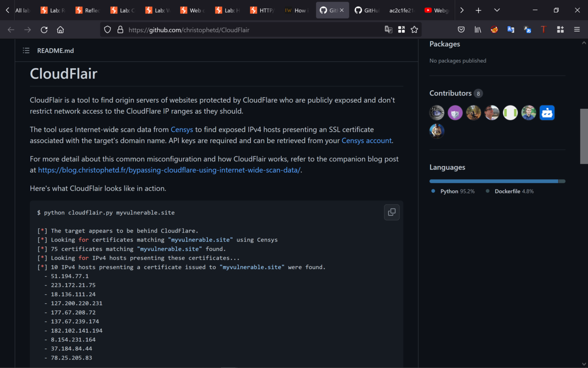The image size is (588, 368).
Task: Click the blue Python language bar
Action: [x=494, y=181]
